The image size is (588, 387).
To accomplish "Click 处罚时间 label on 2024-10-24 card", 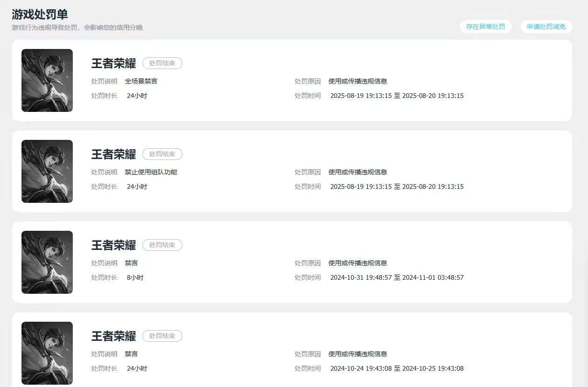I will point(308,368).
